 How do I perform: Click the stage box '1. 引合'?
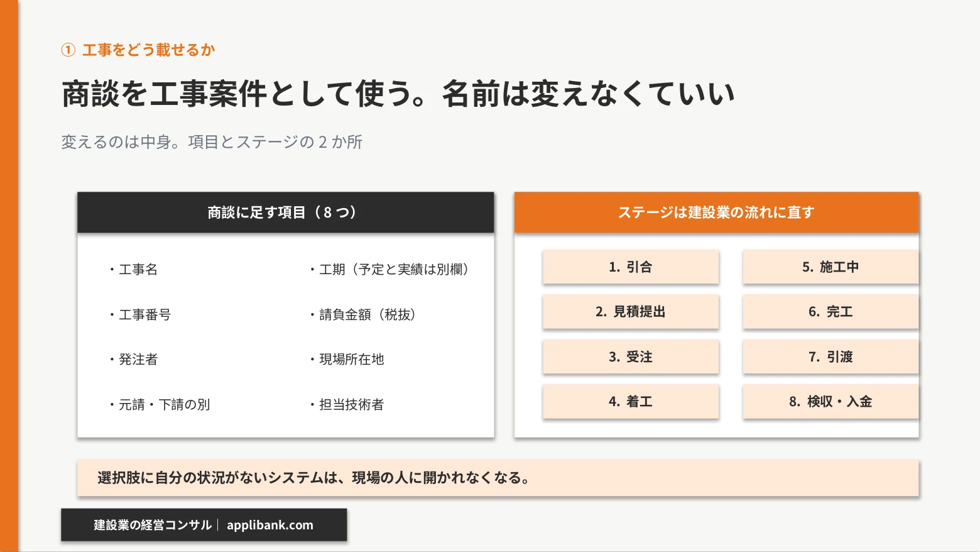coord(631,267)
